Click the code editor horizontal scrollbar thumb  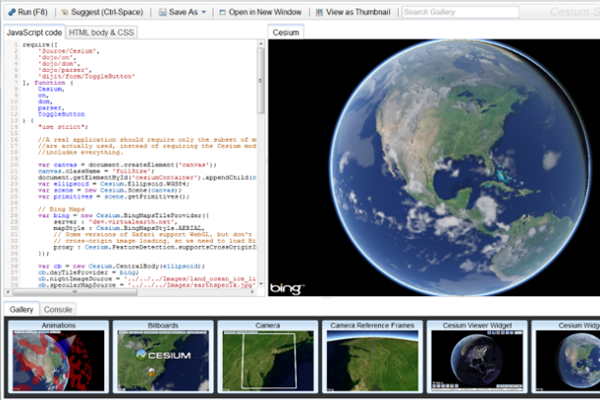pyautogui.click(x=75, y=292)
